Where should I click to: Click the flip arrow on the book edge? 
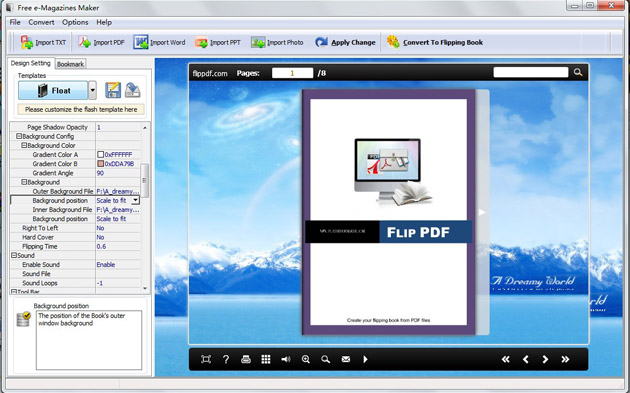click(x=482, y=212)
